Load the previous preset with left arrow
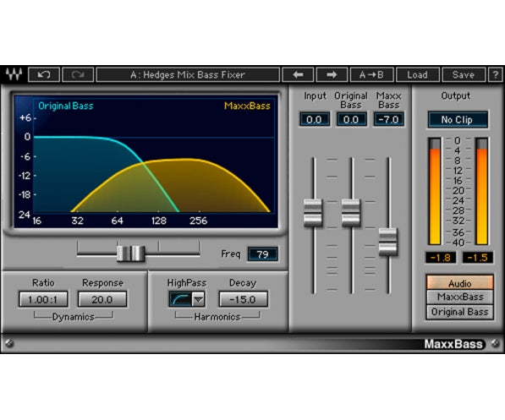Viewport: 505px width, 420px height. coord(298,75)
